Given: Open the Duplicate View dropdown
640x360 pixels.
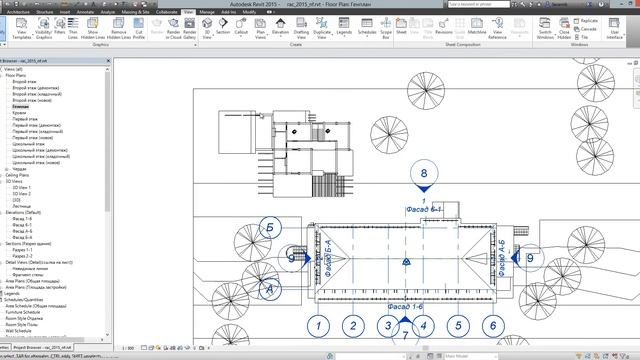Looking at the screenshot, I should (x=322, y=29).
